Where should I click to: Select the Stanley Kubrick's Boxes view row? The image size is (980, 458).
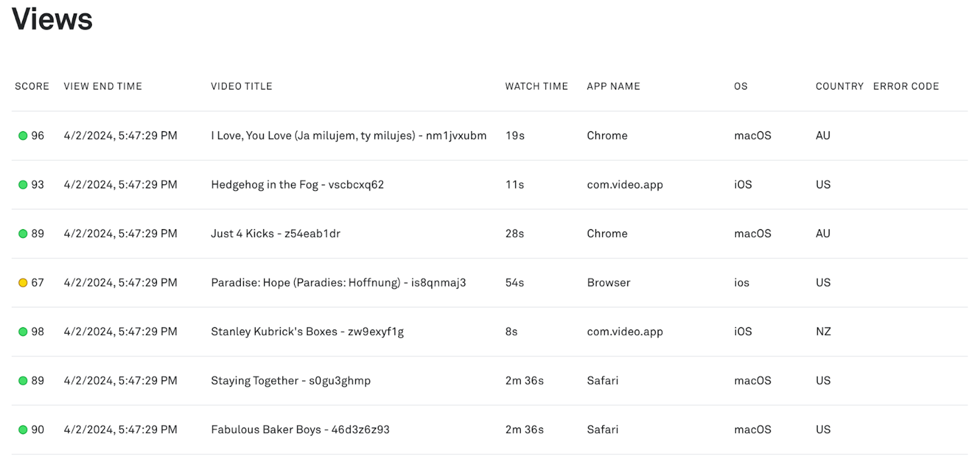[307, 332]
